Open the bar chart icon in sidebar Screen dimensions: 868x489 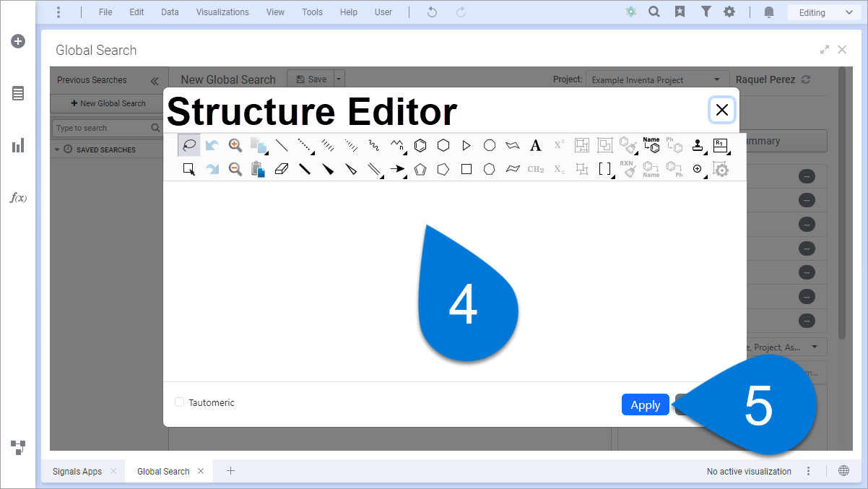(18, 145)
